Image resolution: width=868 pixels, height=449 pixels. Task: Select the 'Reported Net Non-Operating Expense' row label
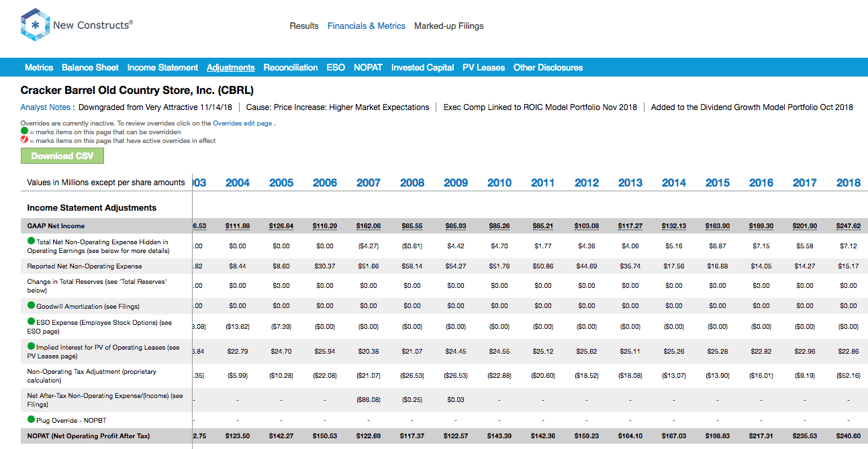(85, 266)
